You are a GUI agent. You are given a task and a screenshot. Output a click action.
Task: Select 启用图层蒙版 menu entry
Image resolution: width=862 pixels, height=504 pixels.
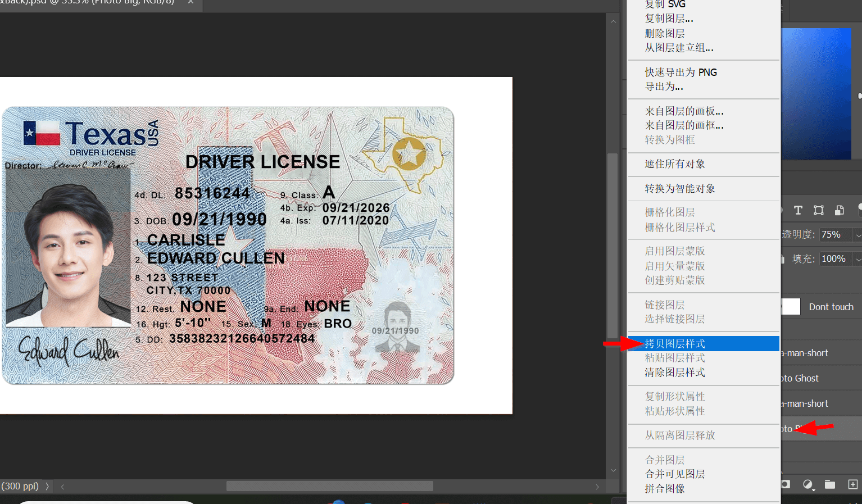(674, 251)
